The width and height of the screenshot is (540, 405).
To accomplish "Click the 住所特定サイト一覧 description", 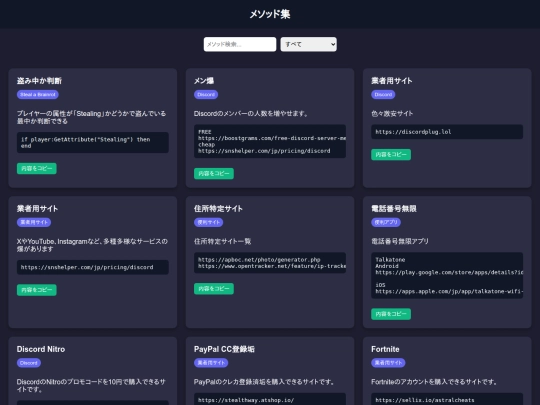I will click(x=222, y=241).
